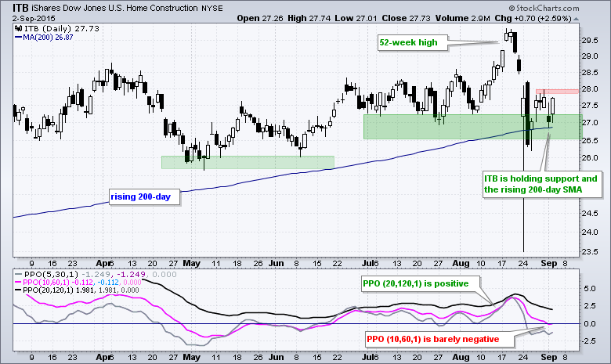Click the StockChartscom copyright text
611x364 pixels.
click(544, 8)
